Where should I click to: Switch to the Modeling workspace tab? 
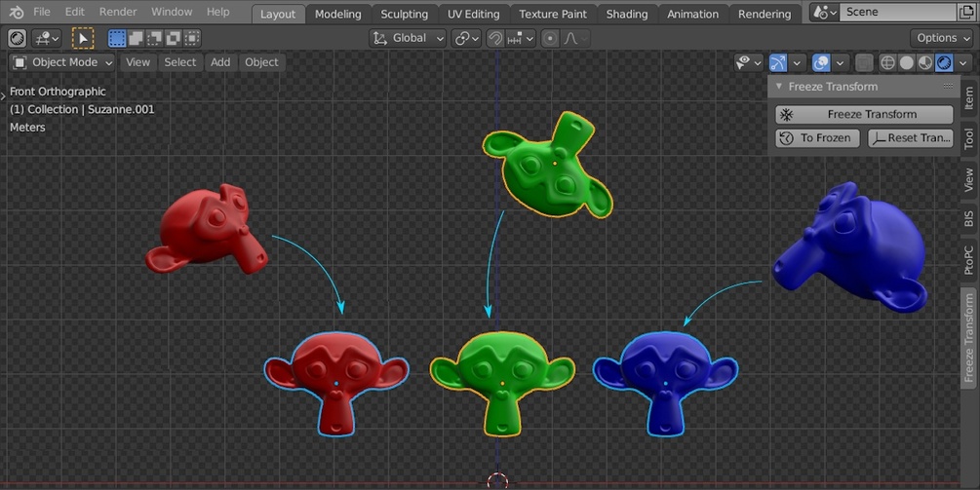click(337, 14)
